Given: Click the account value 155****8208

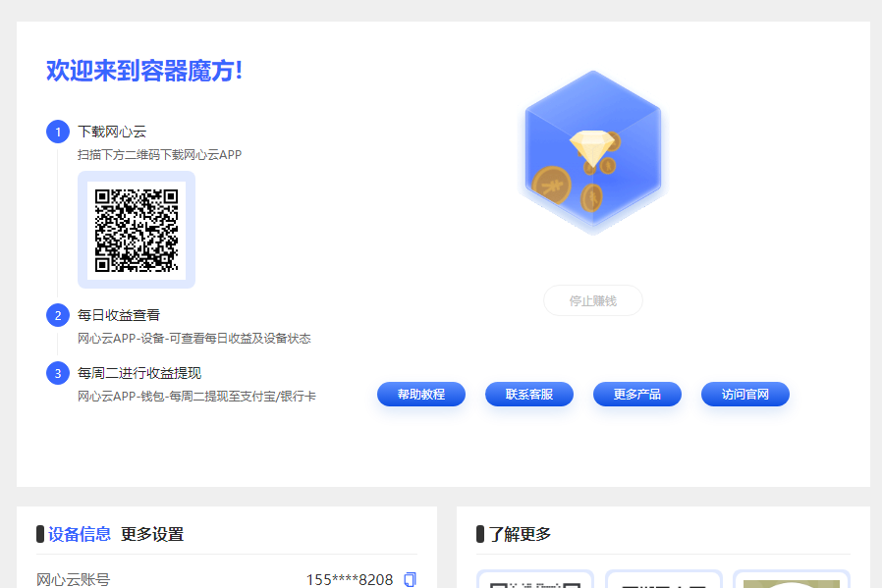Looking at the screenshot, I should [x=350, y=579].
